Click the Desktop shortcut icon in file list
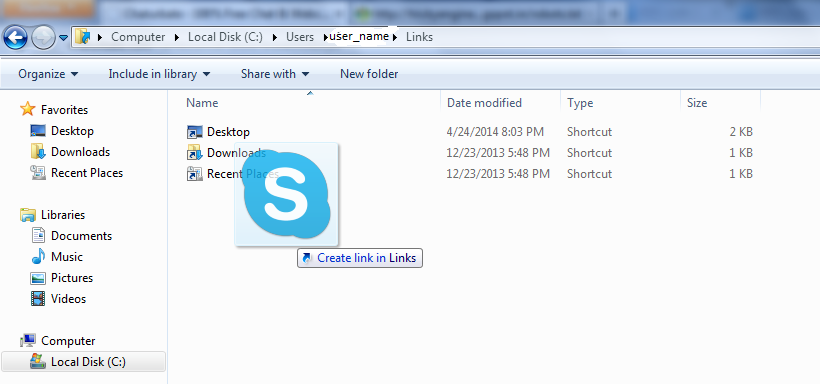Viewport: 820px width, 384px height. coord(195,132)
